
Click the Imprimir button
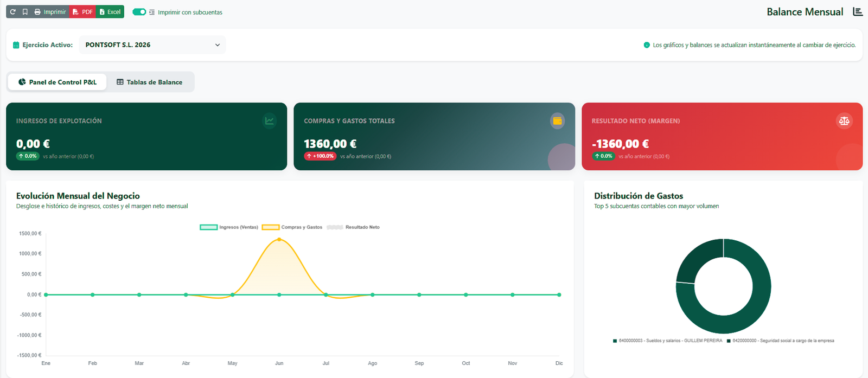pyautogui.click(x=50, y=12)
